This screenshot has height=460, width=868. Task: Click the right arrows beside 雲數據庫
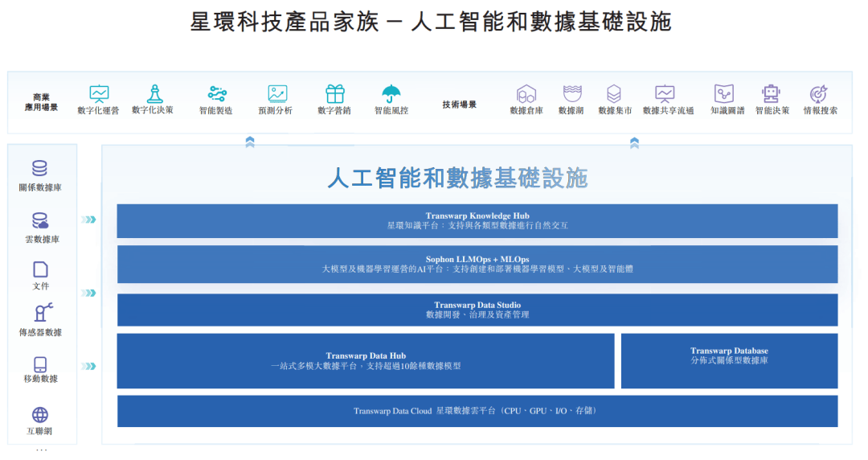coord(89,220)
